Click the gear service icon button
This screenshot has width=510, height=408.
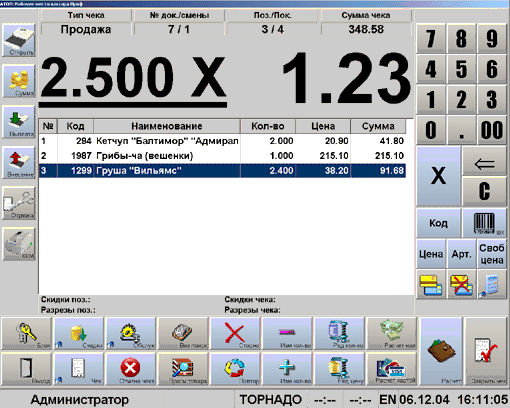131,333
